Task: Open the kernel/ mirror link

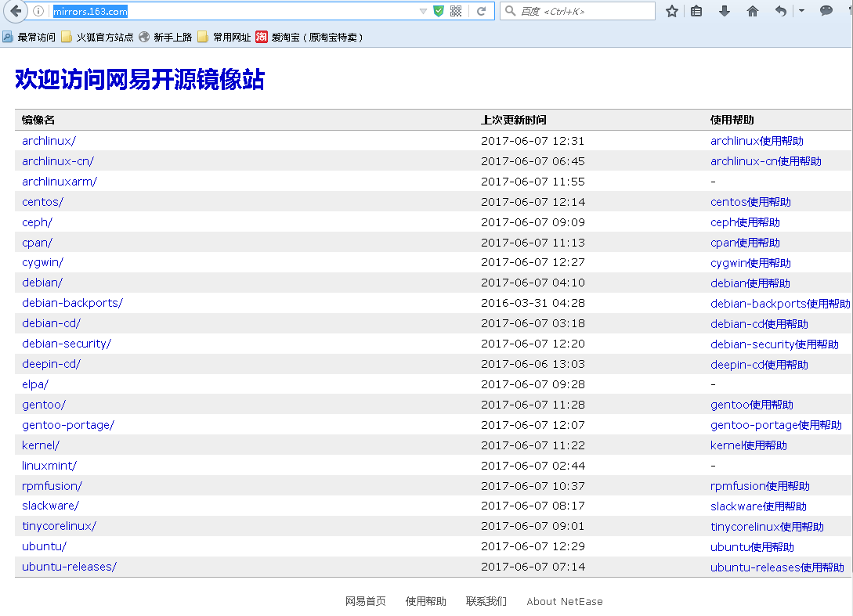Action: pyautogui.click(x=41, y=445)
